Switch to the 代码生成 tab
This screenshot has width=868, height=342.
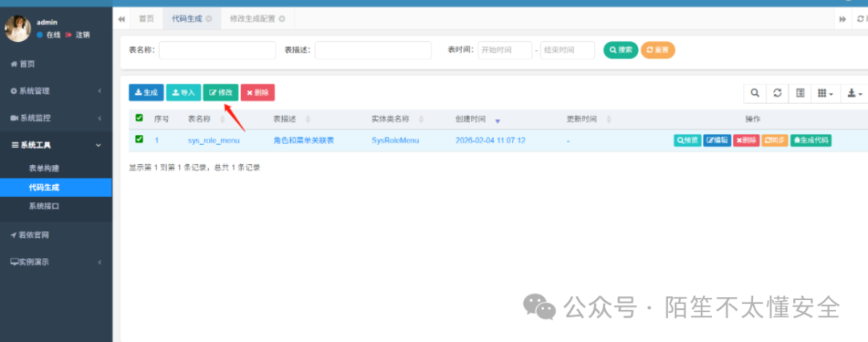[x=187, y=19]
